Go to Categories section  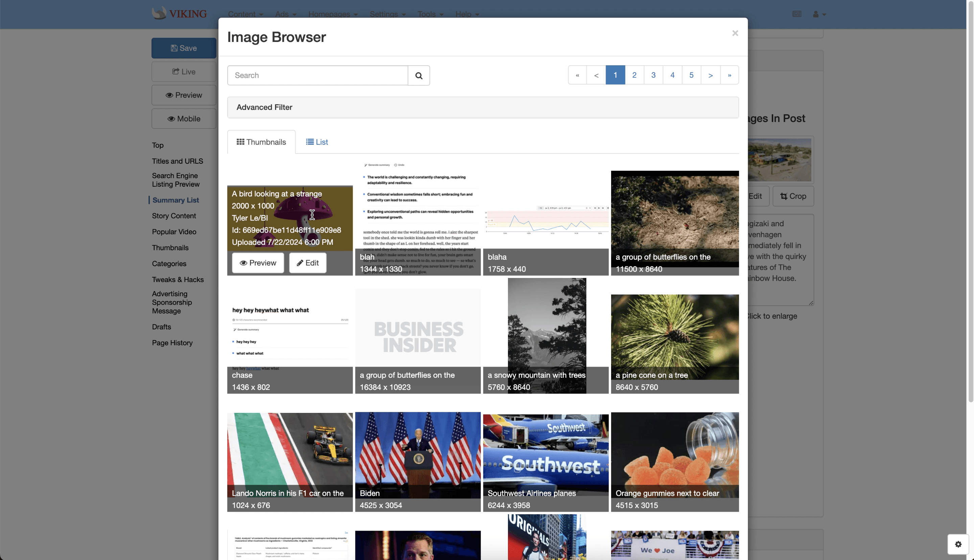tap(169, 264)
